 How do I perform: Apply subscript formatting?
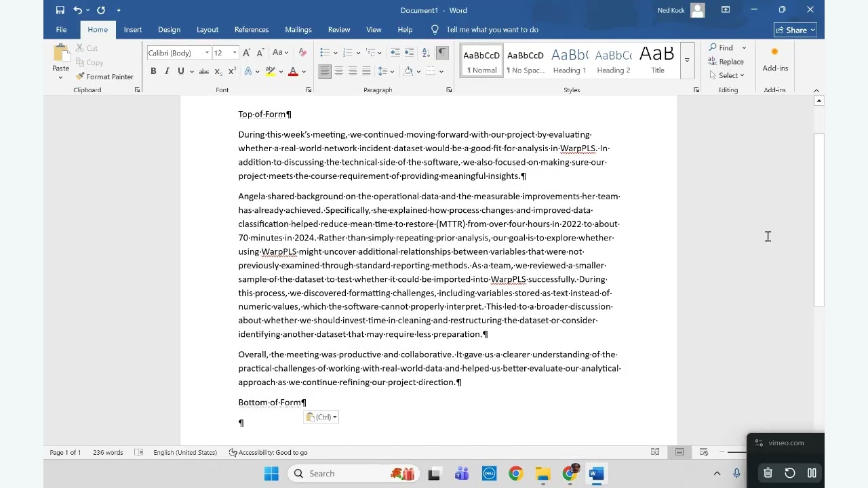(x=218, y=71)
